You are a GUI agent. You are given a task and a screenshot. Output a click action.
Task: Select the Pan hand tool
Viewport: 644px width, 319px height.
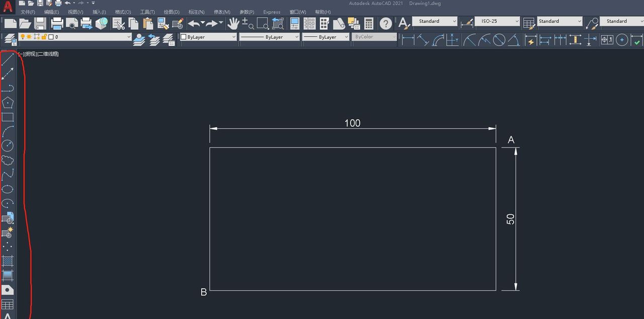coord(233,23)
